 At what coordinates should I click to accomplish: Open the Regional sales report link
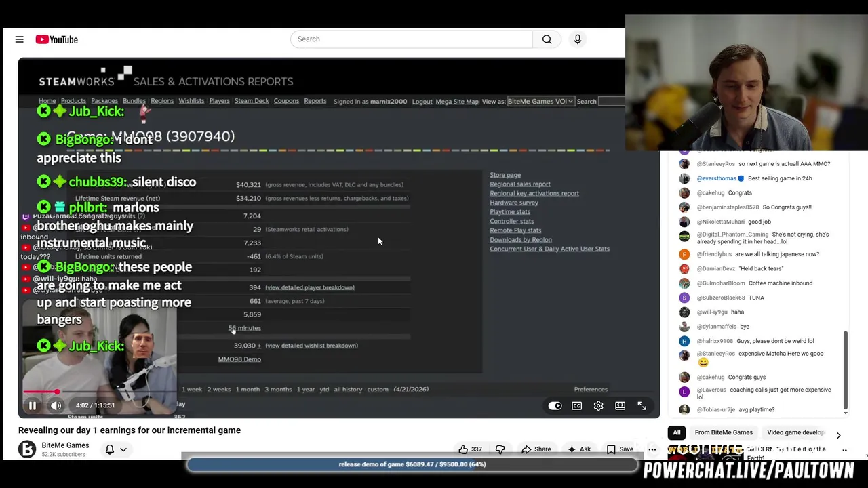coord(520,184)
